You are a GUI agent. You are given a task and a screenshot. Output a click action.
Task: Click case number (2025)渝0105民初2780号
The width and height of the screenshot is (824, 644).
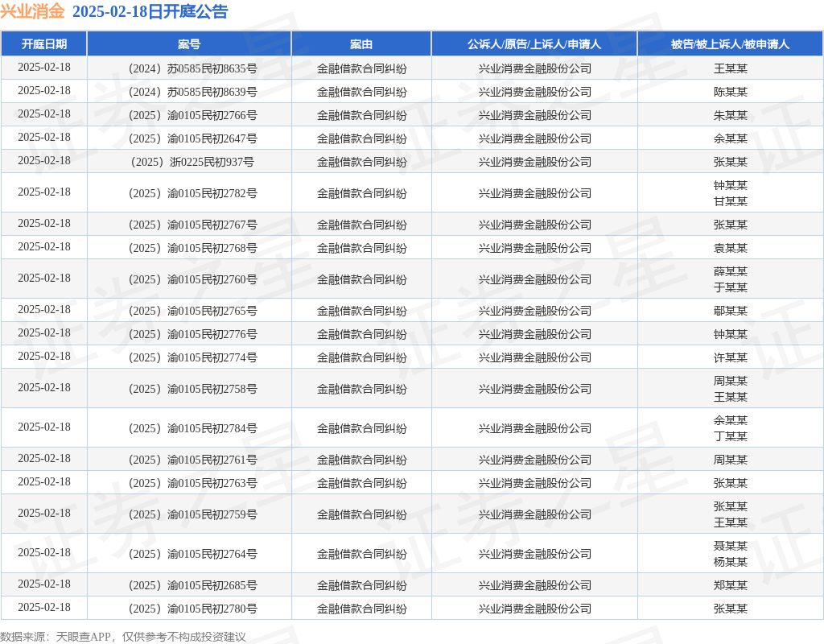coord(193,609)
